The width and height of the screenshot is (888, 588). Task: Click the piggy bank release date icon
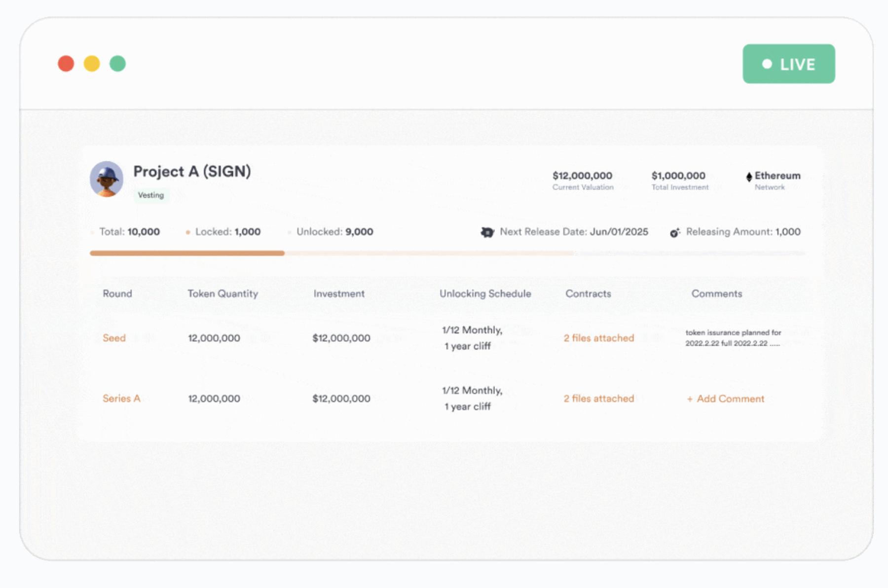coord(487,232)
